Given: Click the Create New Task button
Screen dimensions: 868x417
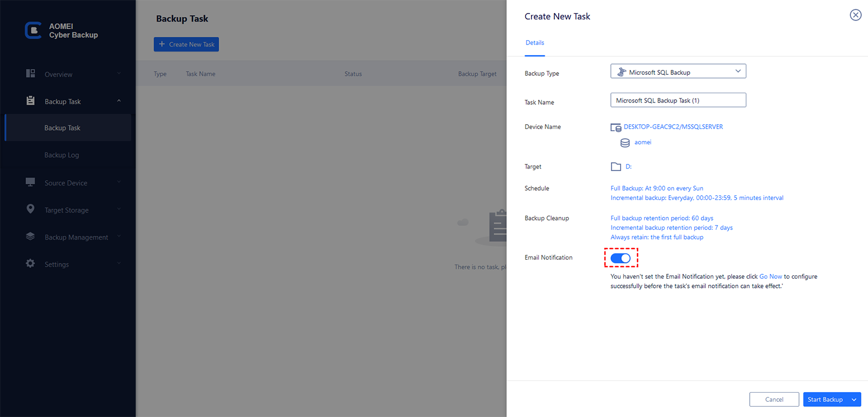Looking at the screenshot, I should (x=186, y=44).
